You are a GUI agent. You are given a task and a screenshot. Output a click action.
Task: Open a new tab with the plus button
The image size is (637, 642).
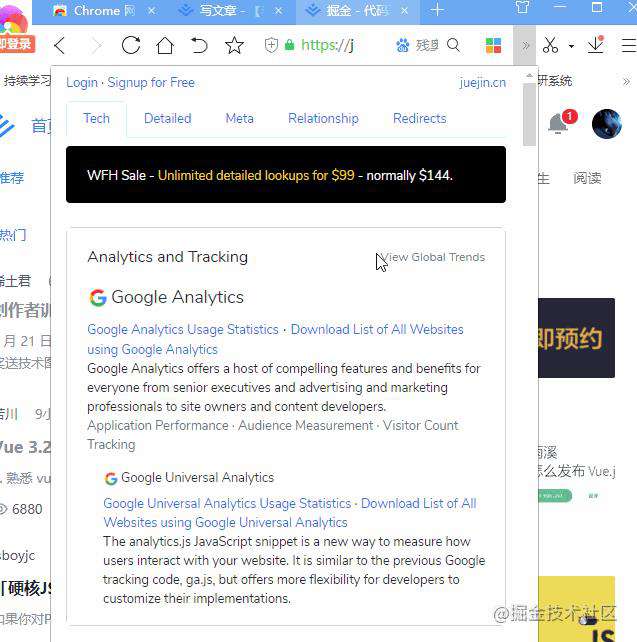(437, 9)
